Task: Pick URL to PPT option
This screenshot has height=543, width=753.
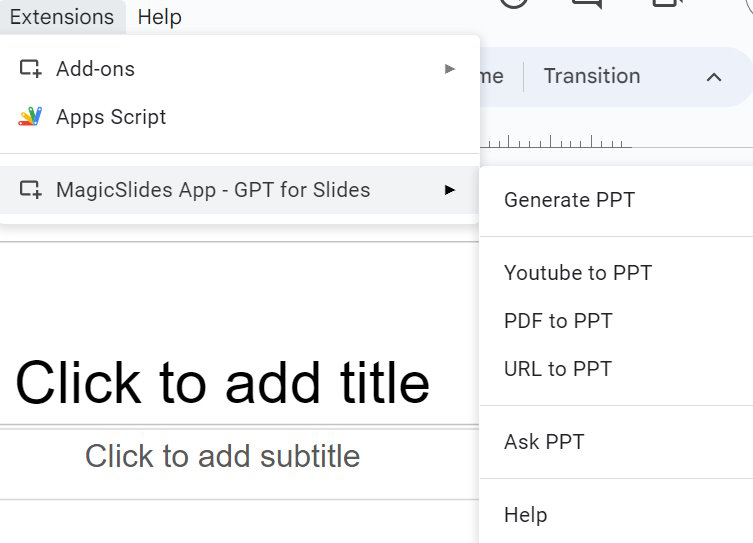Action: coord(557,369)
